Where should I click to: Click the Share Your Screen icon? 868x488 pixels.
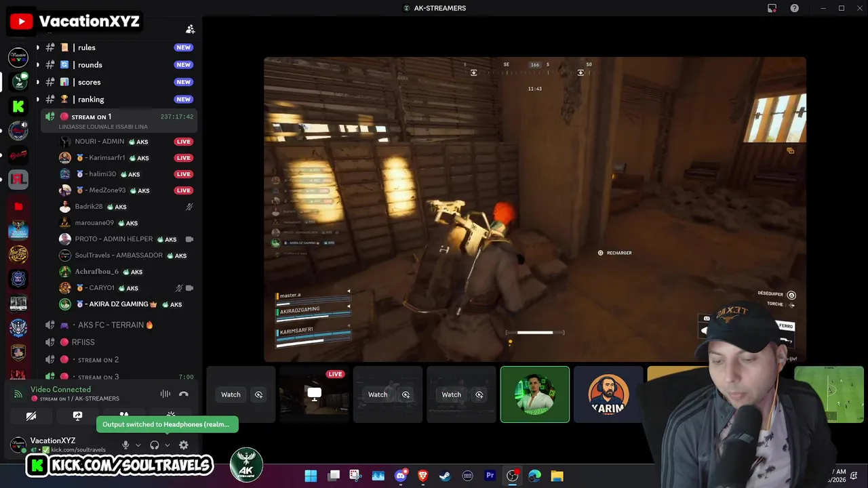(x=77, y=415)
